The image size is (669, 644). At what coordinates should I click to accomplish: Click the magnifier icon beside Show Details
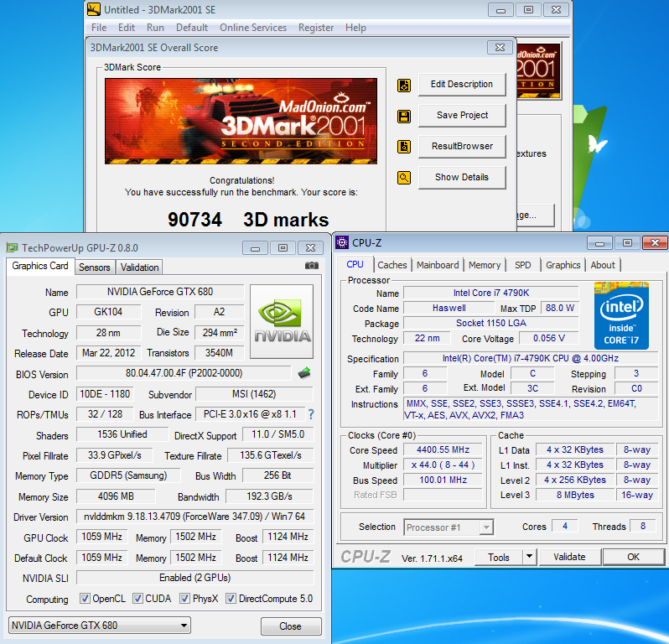pos(404,178)
